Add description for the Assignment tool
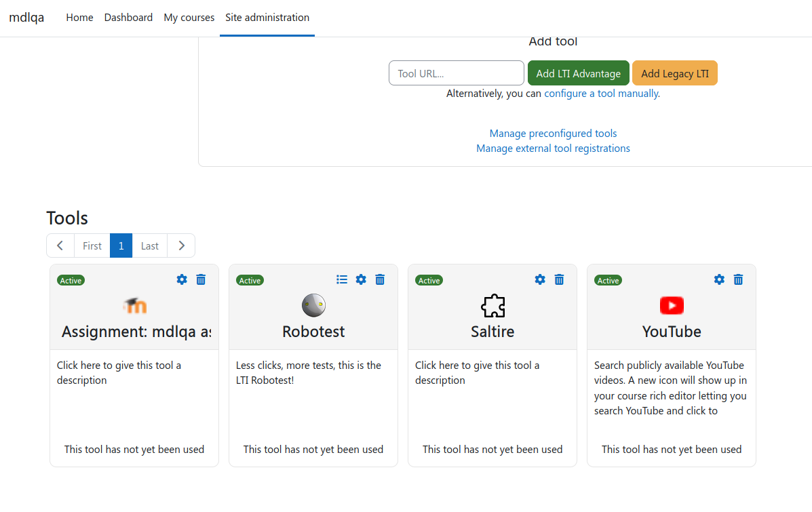 119,373
